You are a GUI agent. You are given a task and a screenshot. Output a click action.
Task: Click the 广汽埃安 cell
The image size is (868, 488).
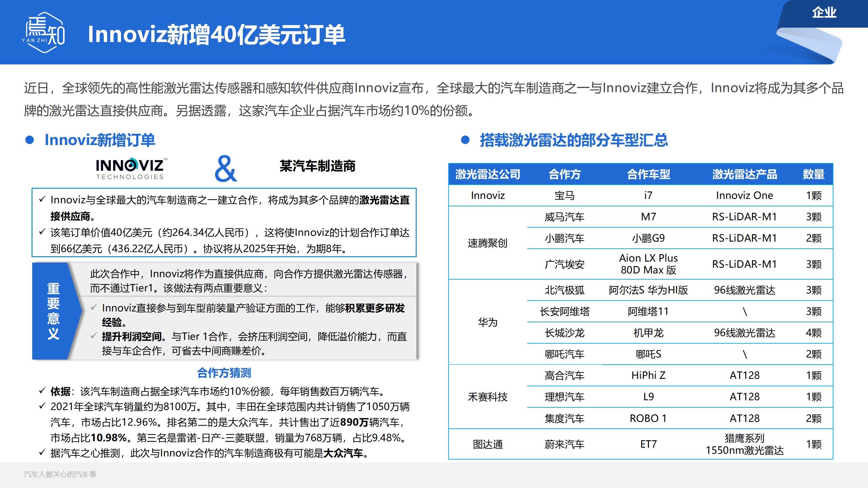point(565,264)
